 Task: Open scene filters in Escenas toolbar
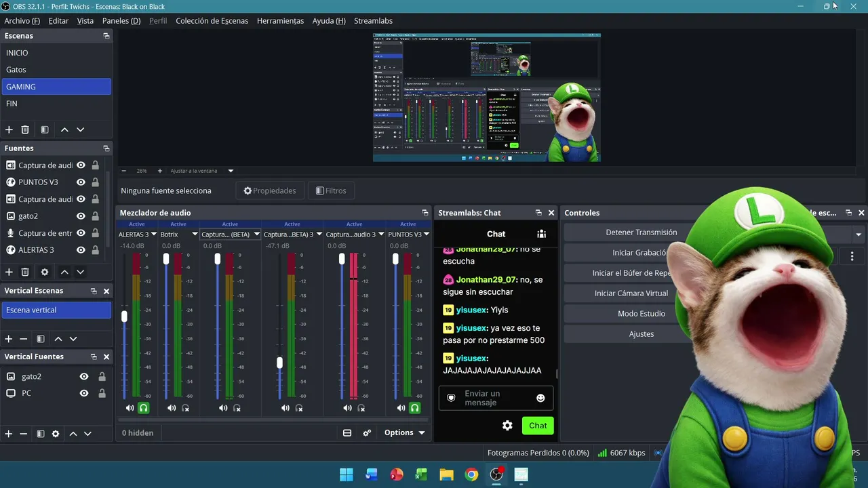tap(44, 129)
